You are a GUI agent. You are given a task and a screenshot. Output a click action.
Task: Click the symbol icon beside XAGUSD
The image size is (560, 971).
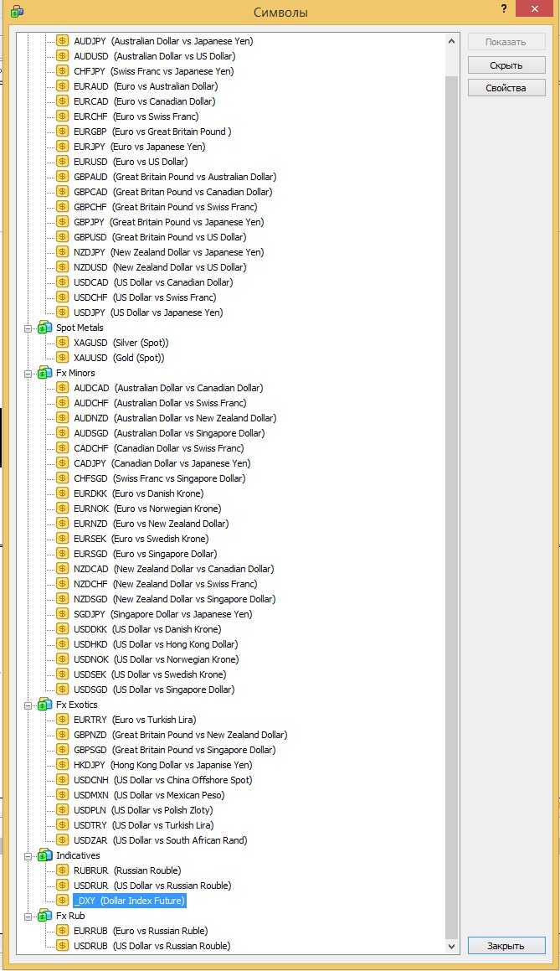click(x=63, y=343)
